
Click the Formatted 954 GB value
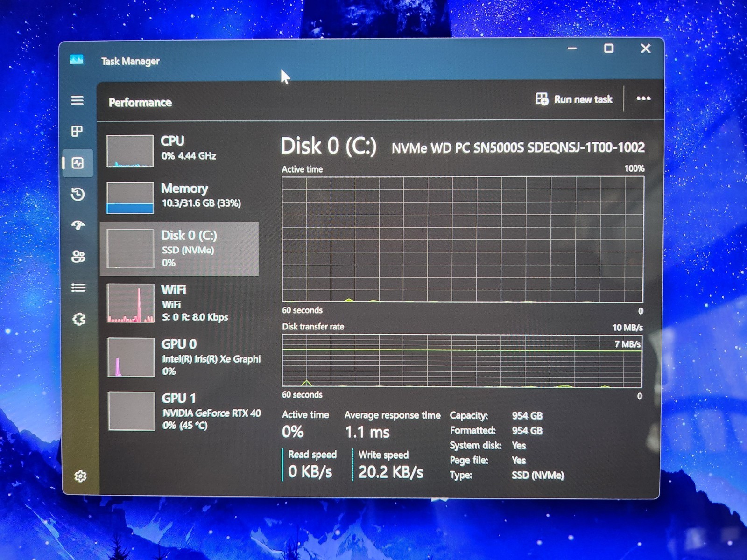pos(527,431)
